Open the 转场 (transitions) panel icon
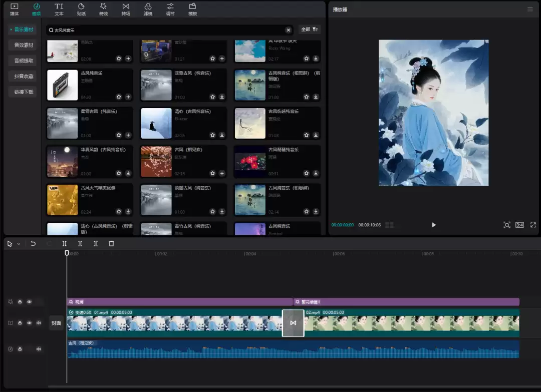 click(126, 9)
